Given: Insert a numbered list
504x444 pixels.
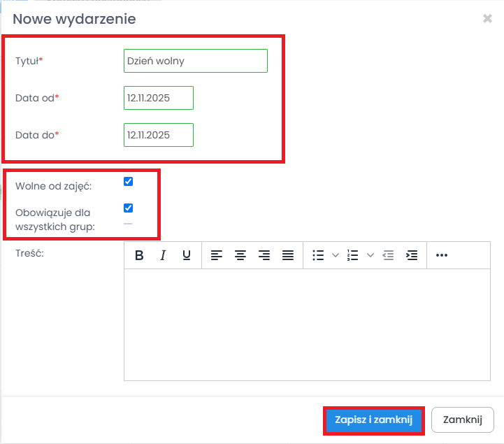Looking at the screenshot, I should [353, 256].
